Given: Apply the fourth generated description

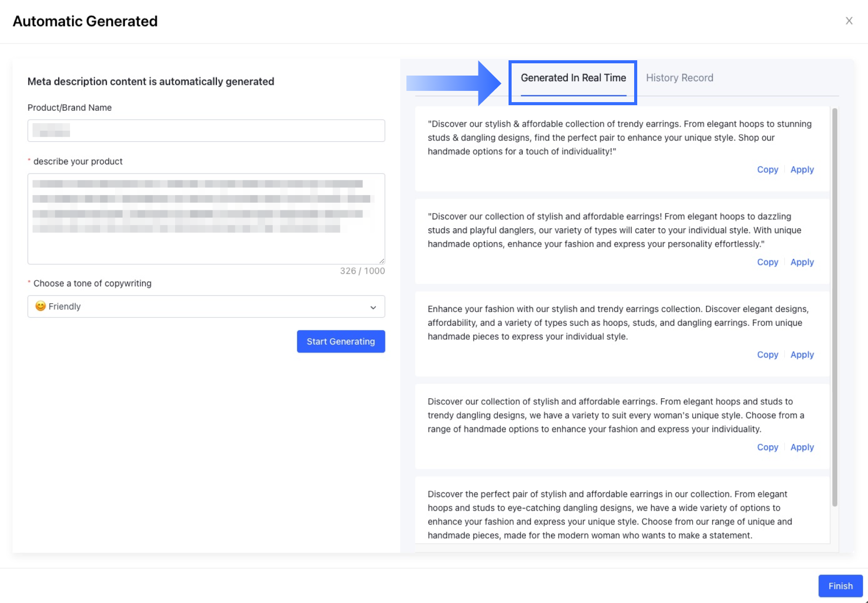Looking at the screenshot, I should pos(802,447).
